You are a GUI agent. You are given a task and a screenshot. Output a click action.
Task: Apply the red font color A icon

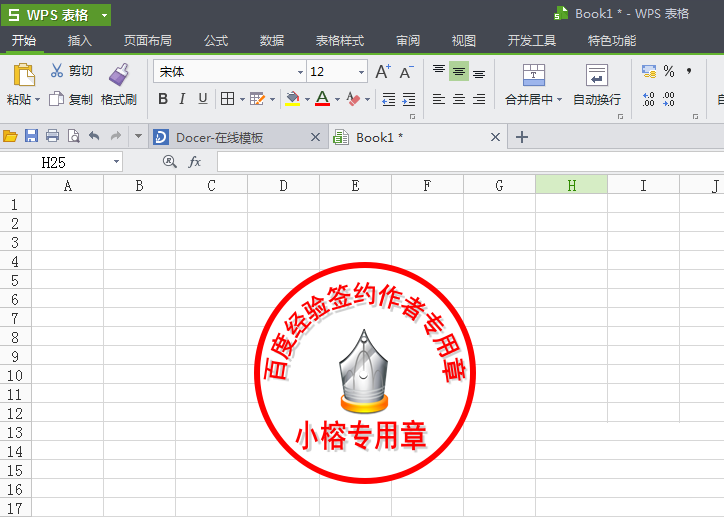point(322,98)
